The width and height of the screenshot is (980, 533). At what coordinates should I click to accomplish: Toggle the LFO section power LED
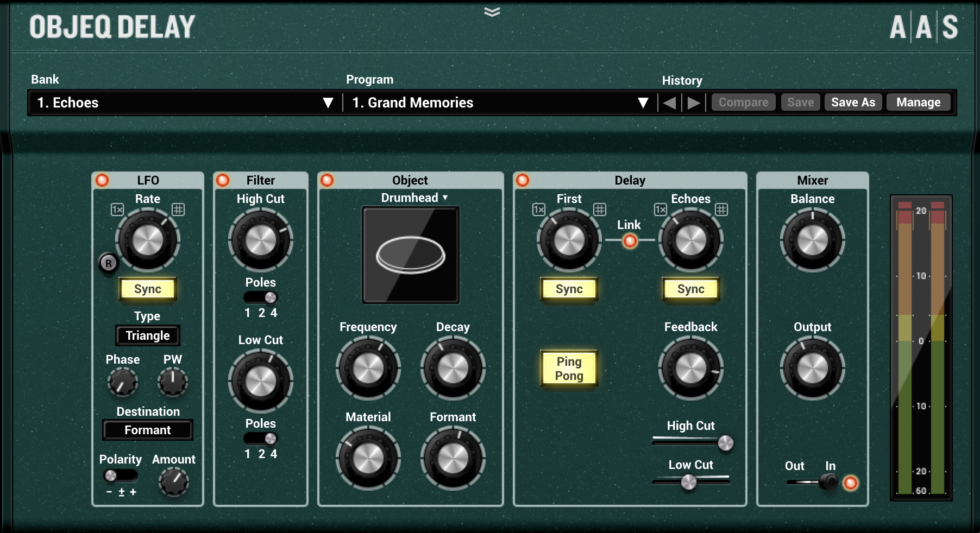click(x=103, y=180)
